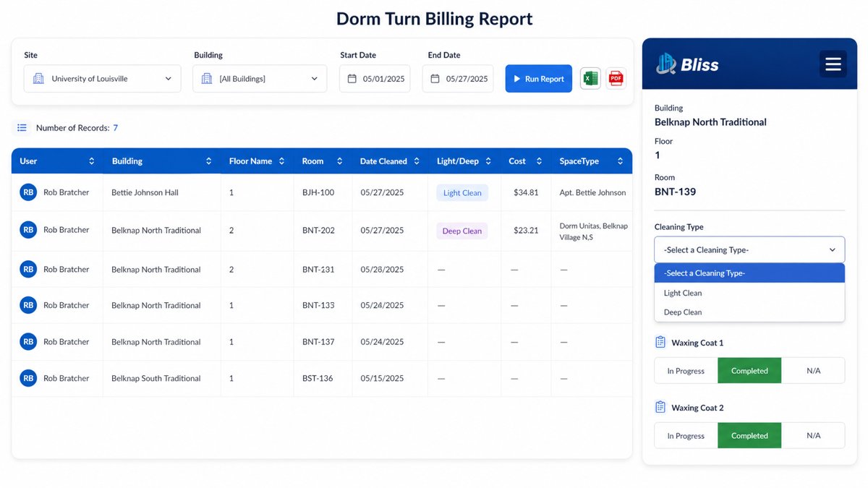Click room label BNT-139 in side panel
Image resolution: width=868 pixels, height=488 pixels.
coord(676,192)
